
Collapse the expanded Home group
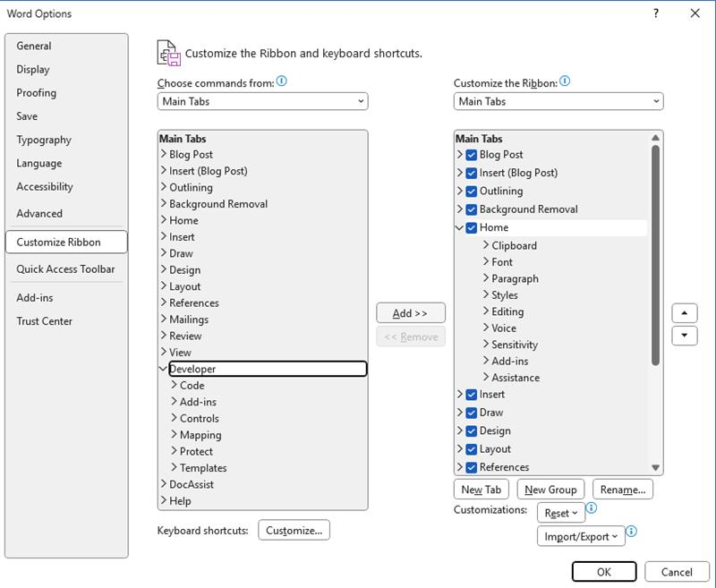pyautogui.click(x=459, y=226)
